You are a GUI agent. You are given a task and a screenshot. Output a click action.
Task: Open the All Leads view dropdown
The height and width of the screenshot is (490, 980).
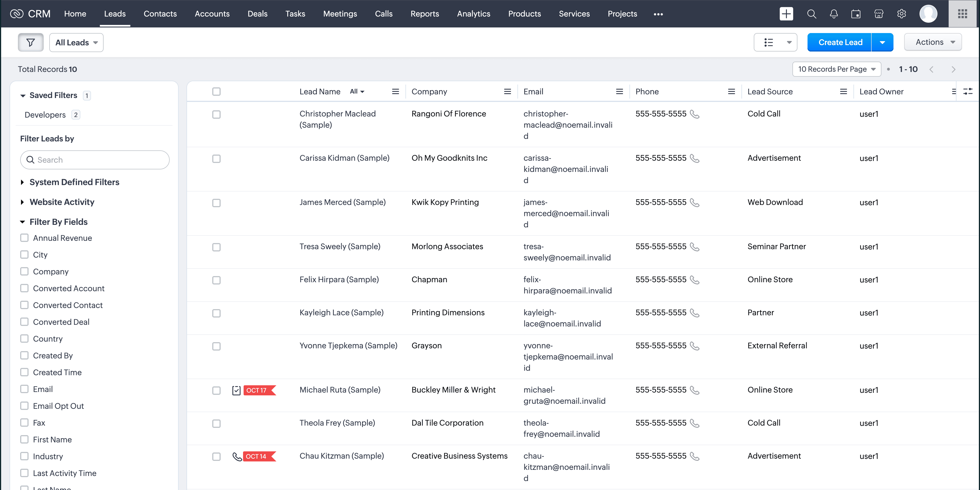pyautogui.click(x=76, y=42)
